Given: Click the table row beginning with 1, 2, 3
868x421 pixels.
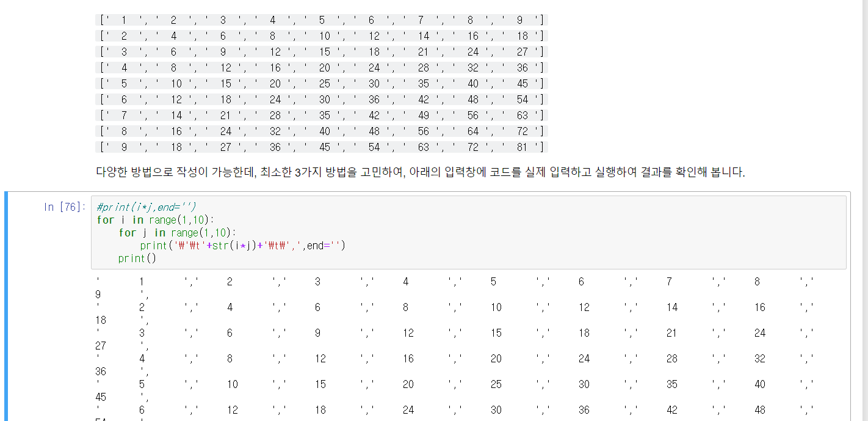Looking at the screenshot, I should (x=322, y=20).
